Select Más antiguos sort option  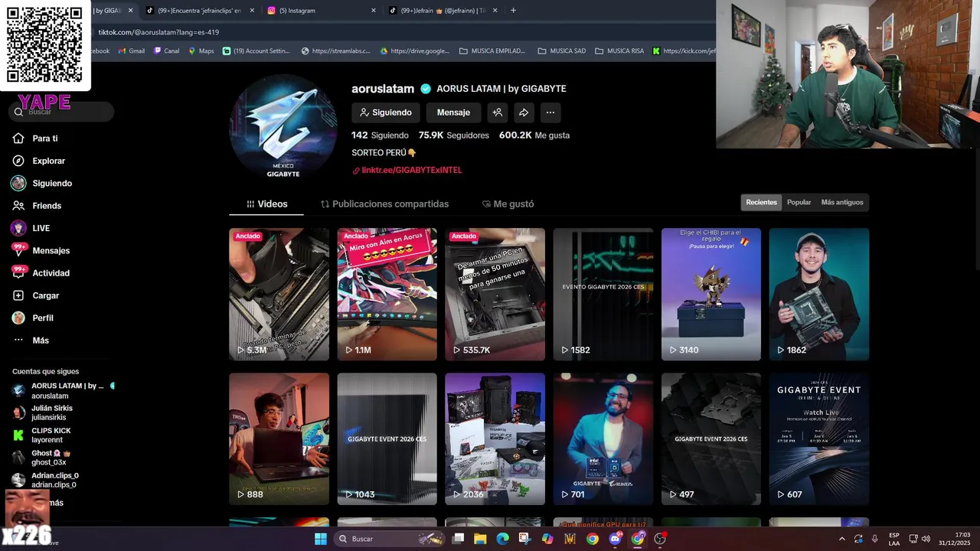click(842, 203)
